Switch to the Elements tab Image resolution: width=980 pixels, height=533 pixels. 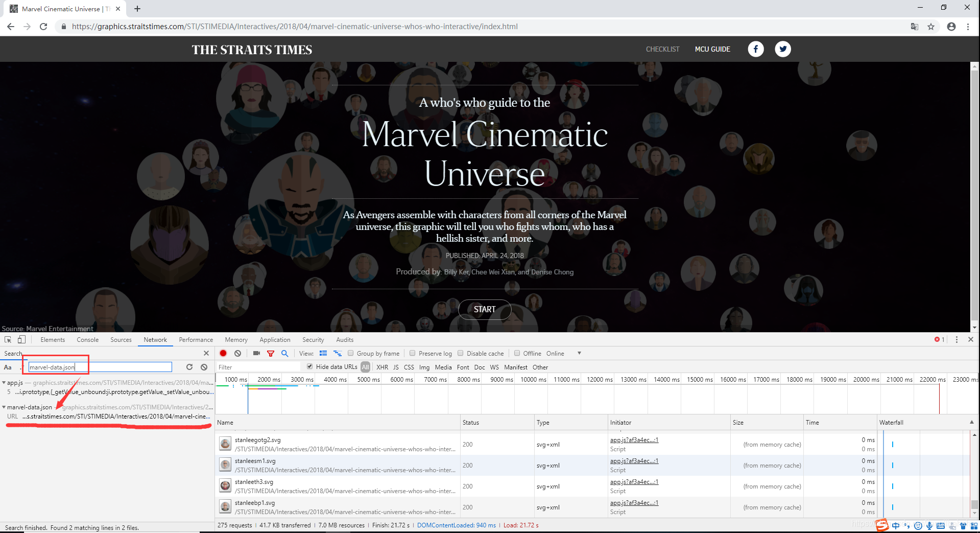(x=53, y=339)
